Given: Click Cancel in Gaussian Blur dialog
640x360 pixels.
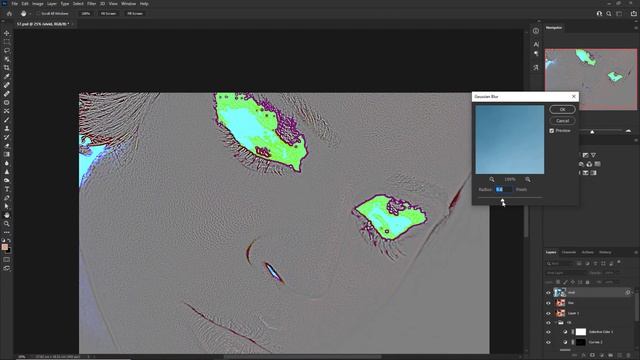Looking at the screenshot, I should pos(562,121).
